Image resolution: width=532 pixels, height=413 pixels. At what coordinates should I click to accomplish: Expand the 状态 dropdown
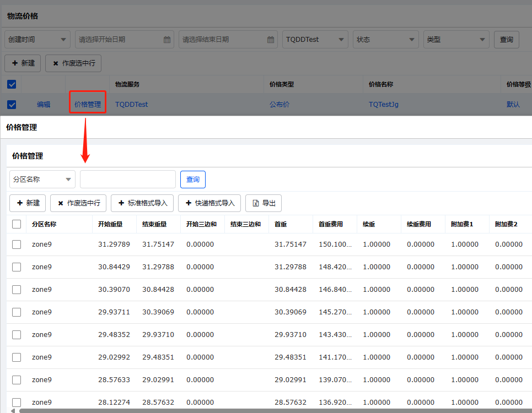(x=386, y=40)
